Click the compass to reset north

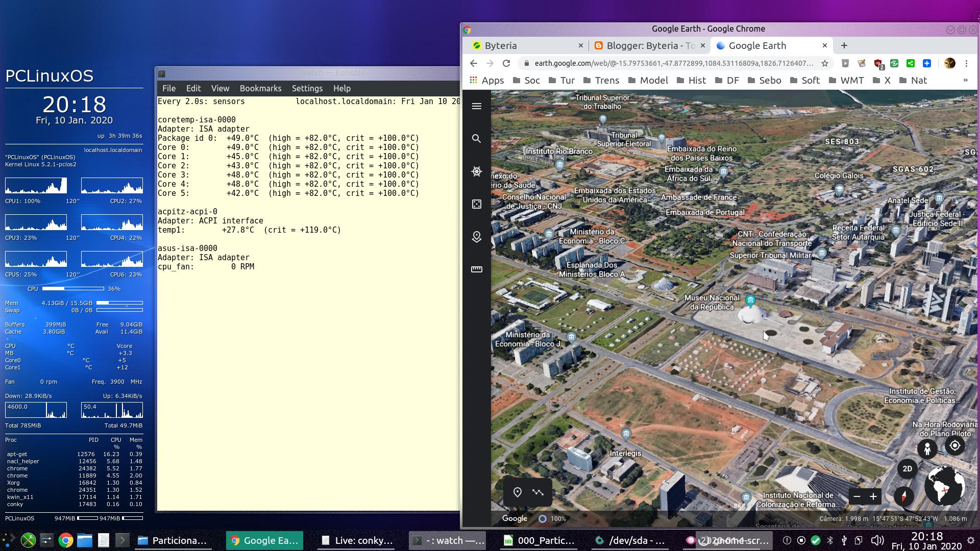pos(904,496)
